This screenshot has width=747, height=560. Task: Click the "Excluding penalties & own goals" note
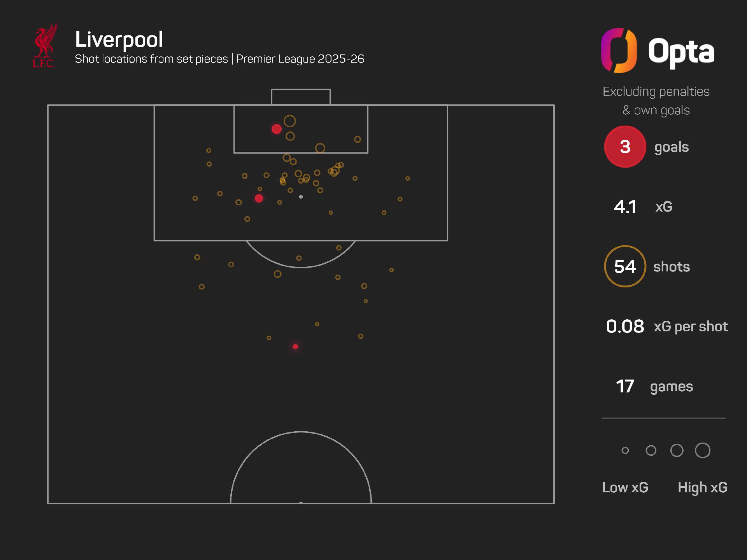tap(656, 101)
